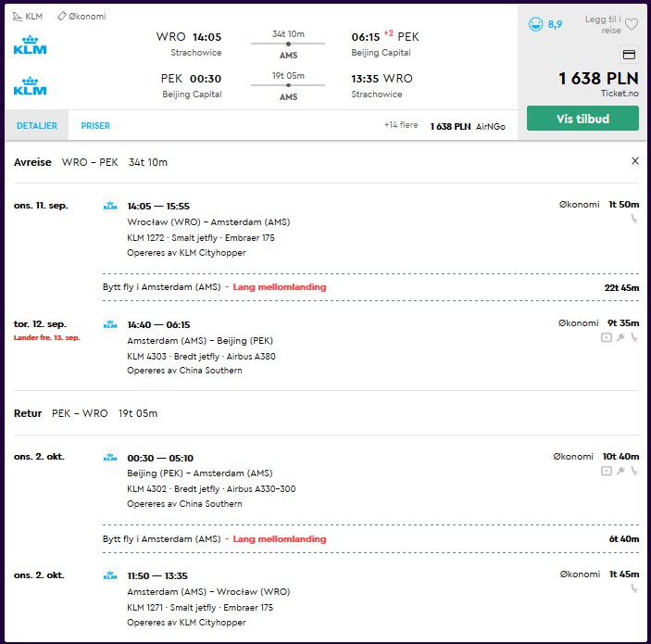The image size is (651, 644).
Task: Click first Lang mellomlanding warning, 22t 45m
Action: coord(280,287)
